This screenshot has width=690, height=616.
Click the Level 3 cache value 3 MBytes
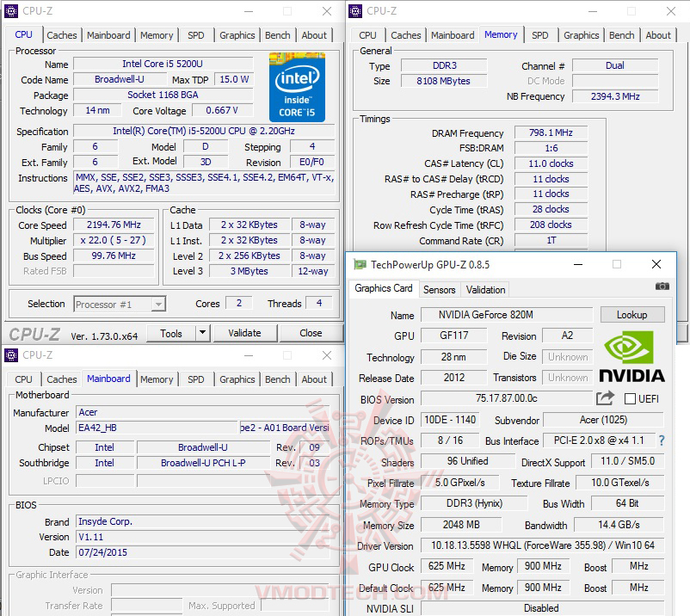(249, 271)
